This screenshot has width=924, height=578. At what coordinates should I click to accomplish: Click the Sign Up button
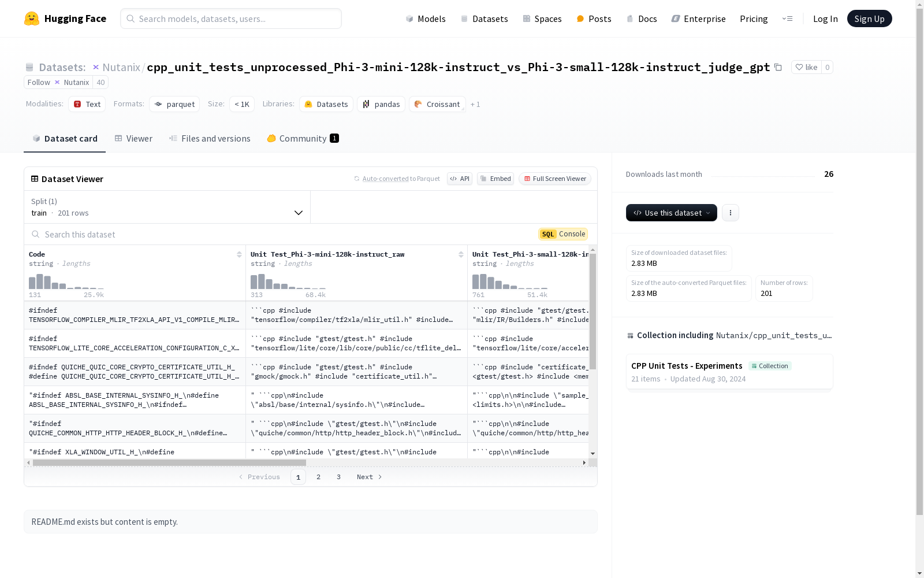(869, 18)
